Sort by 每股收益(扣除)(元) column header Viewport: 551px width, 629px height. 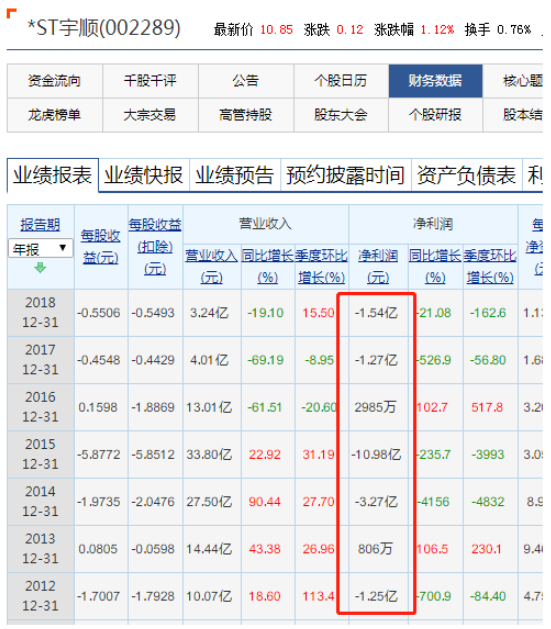[155, 246]
